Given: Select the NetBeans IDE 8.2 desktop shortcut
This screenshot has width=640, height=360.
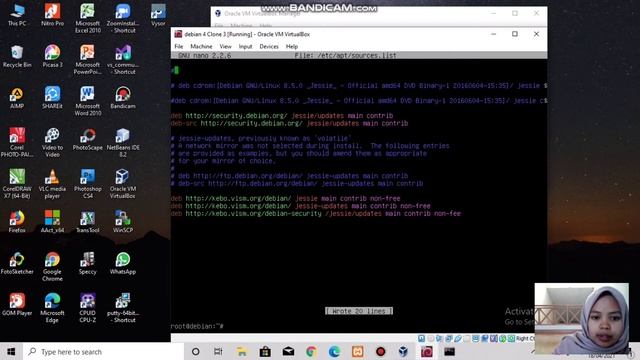Looking at the screenshot, I should 123,142.
